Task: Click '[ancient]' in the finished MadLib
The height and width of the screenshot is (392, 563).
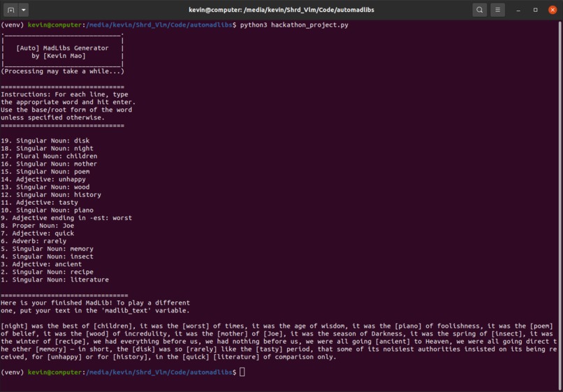Action: tap(393, 342)
